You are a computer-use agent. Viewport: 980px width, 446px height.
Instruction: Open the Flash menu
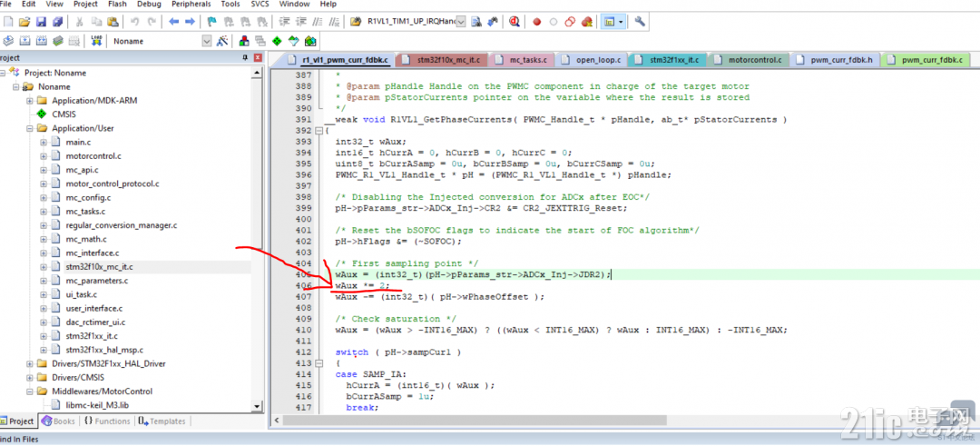tap(117, 4)
